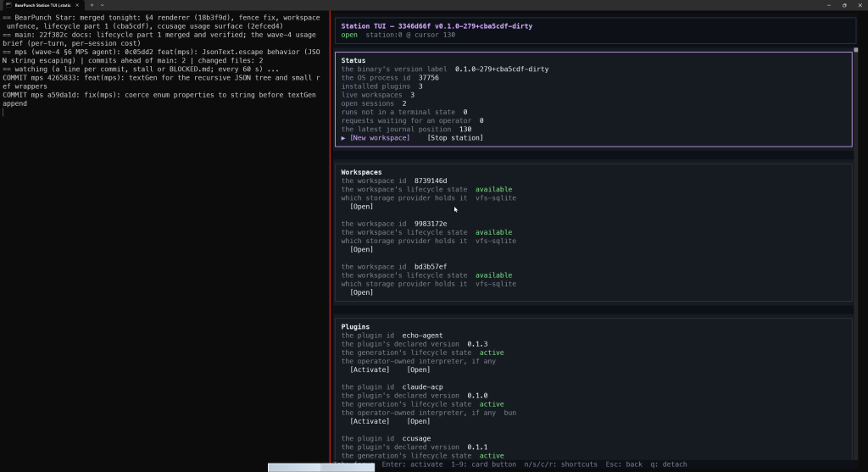Click vfs-sqlite provider of workspace 8739146d

coord(496,198)
